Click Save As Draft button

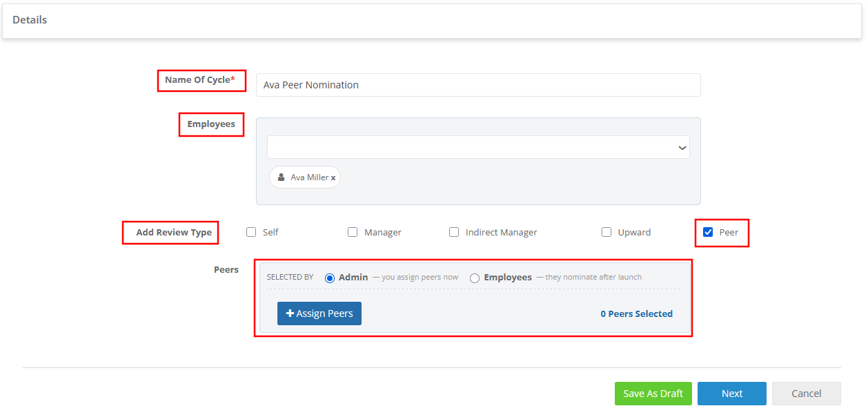click(653, 394)
